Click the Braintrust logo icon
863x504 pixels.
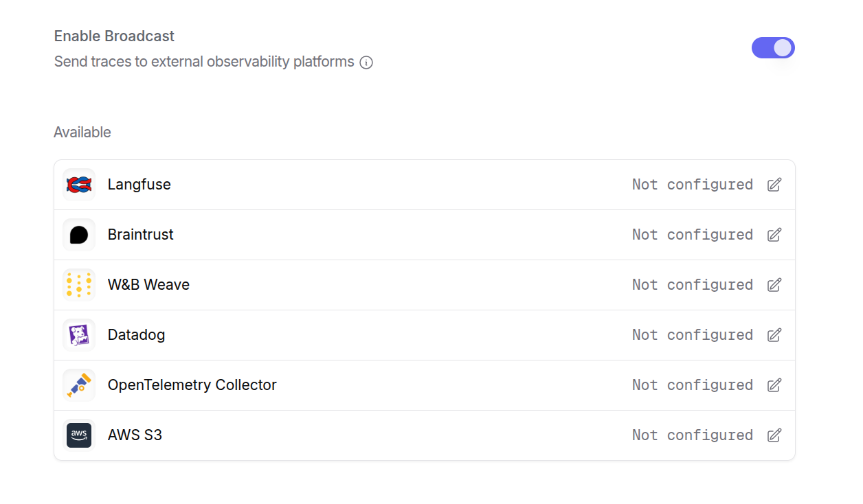point(79,235)
